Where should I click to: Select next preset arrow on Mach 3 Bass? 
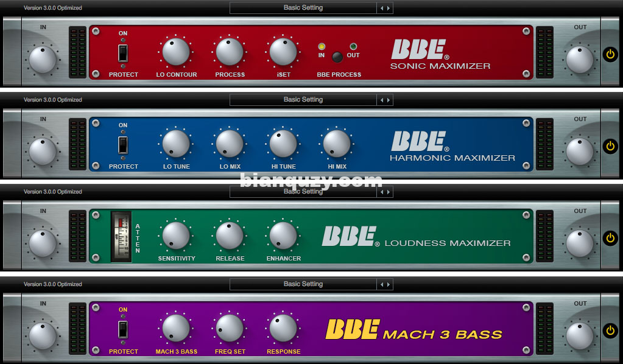point(388,284)
